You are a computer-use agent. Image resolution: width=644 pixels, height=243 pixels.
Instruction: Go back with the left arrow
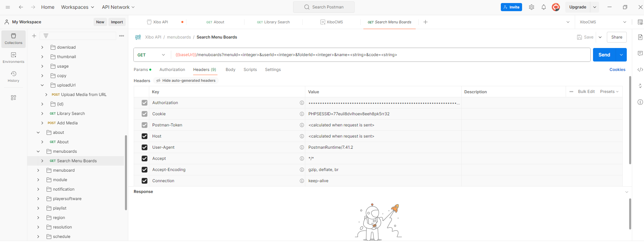[x=21, y=7]
